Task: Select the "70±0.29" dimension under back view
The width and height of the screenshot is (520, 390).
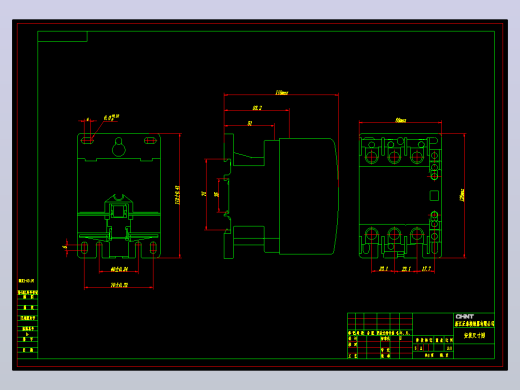Action: coord(119,285)
